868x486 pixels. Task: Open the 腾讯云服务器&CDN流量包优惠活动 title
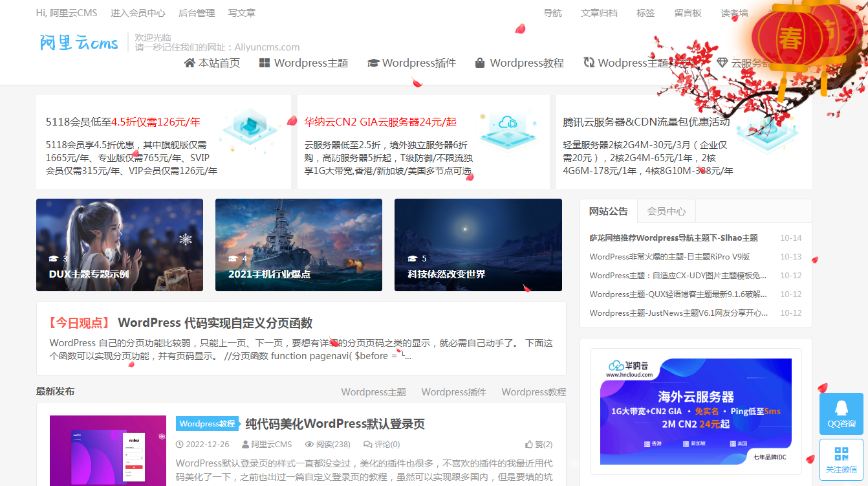[x=646, y=122]
